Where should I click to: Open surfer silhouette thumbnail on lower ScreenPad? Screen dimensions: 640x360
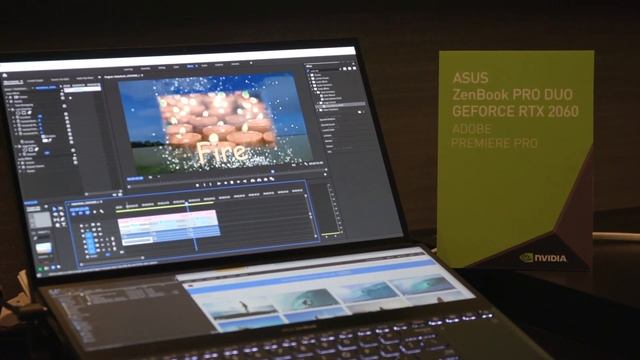coord(245,306)
